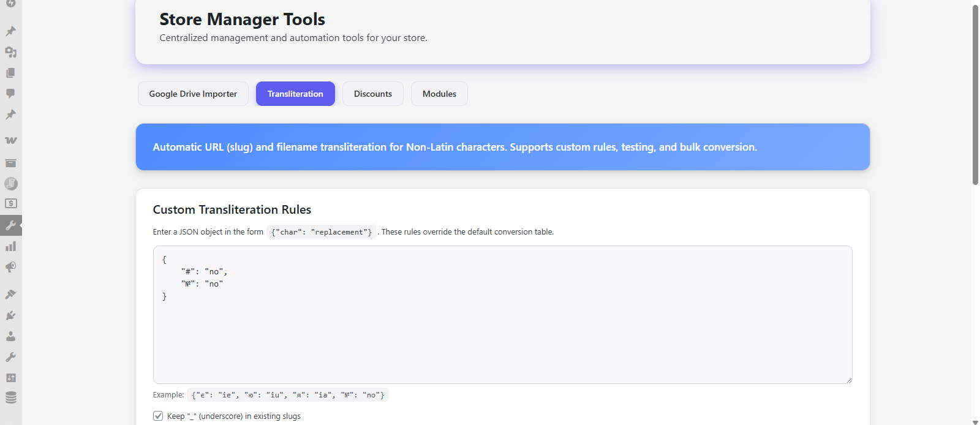Open the Users person icon

coord(10,336)
